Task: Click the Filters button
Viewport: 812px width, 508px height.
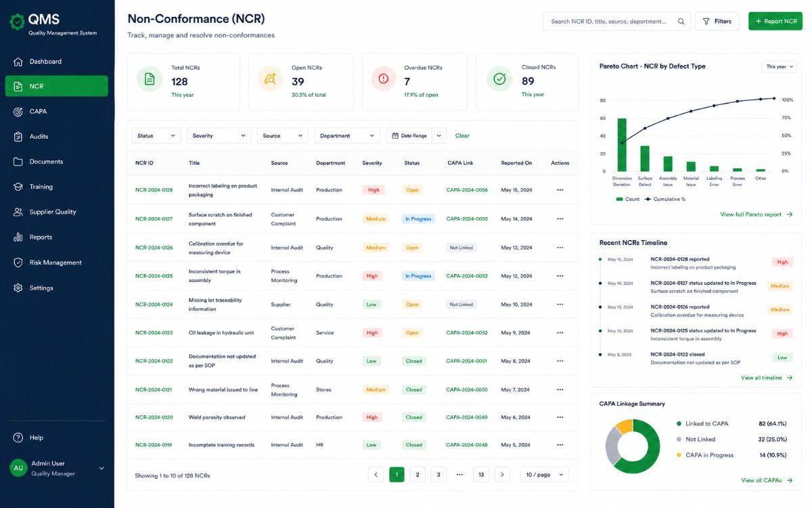Action: (717, 22)
